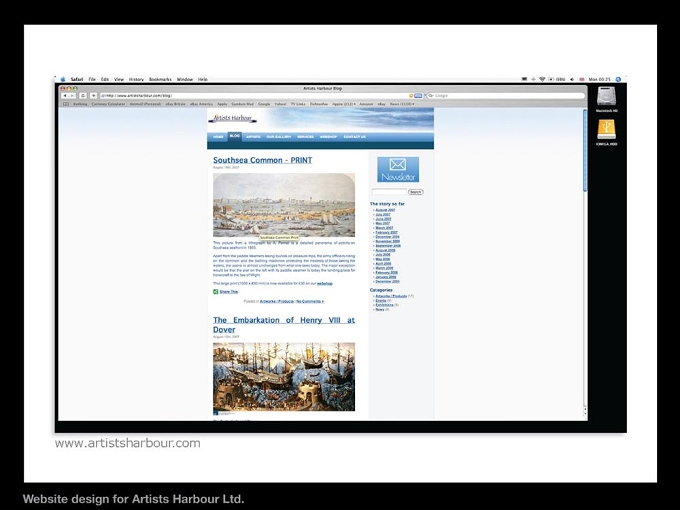The width and height of the screenshot is (680, 510).
Task: Click the green Share This icon
Action: (x=216, y=292)
